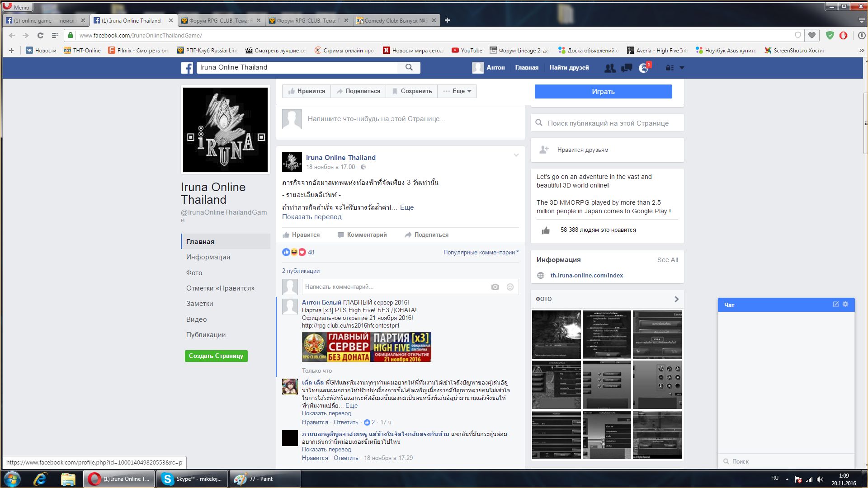Switch to the online game search tab
This screenshot has height=488, width=868.
(x=45, y=20)
